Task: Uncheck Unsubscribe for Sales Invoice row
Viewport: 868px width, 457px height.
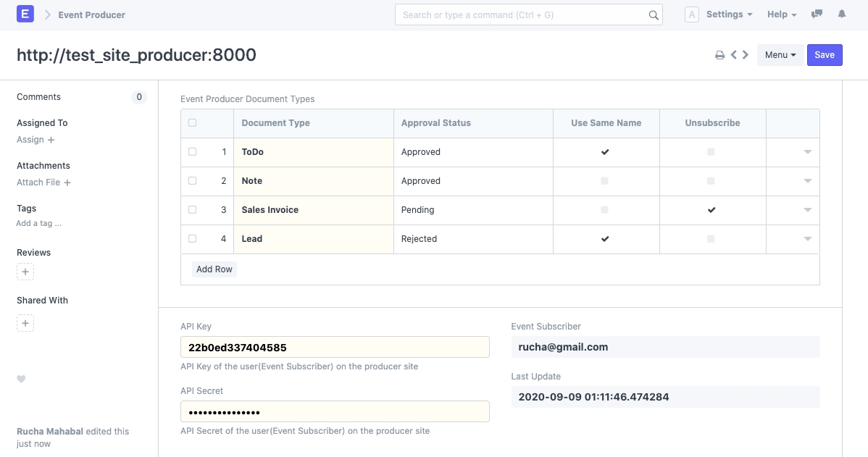Action: click(711, 210)
